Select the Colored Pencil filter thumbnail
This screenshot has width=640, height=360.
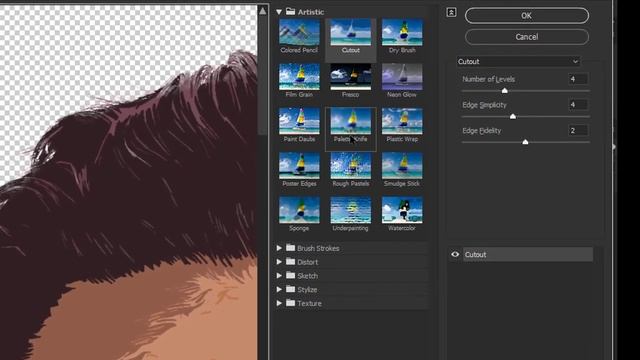pos(299,33)
